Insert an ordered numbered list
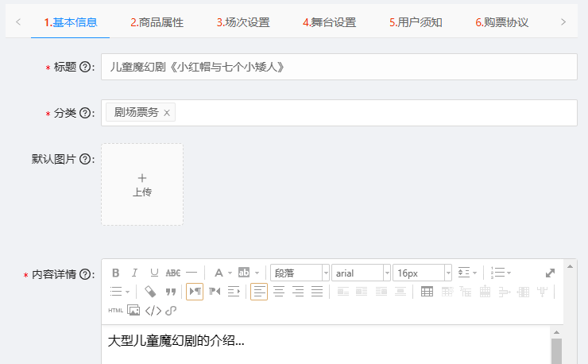Screen dimensions: 588x364 coord(497,273)
